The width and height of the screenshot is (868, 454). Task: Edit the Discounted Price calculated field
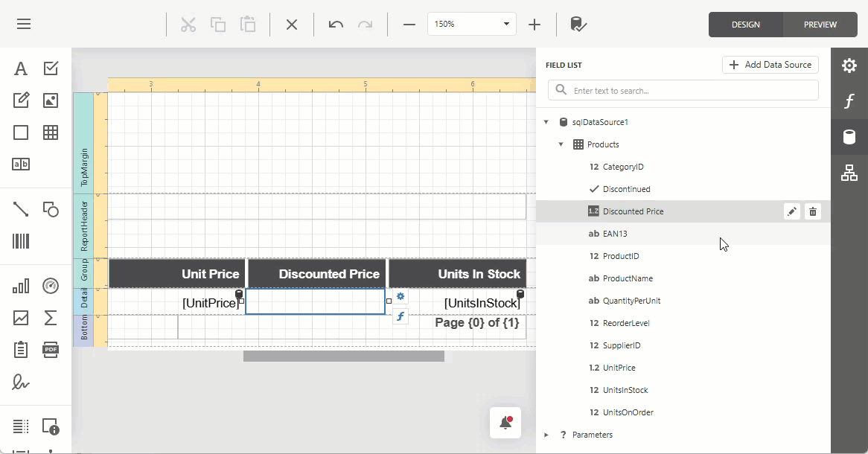point(792,211)
